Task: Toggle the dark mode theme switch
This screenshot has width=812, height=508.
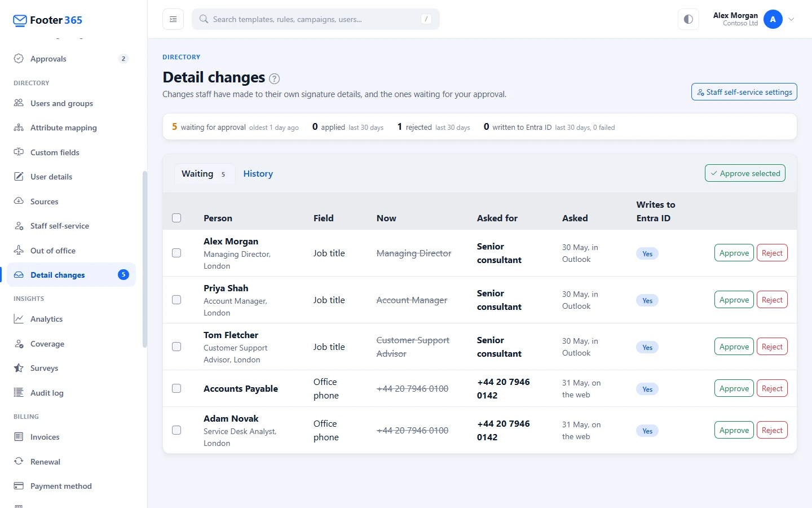Action: click(689, 19)
